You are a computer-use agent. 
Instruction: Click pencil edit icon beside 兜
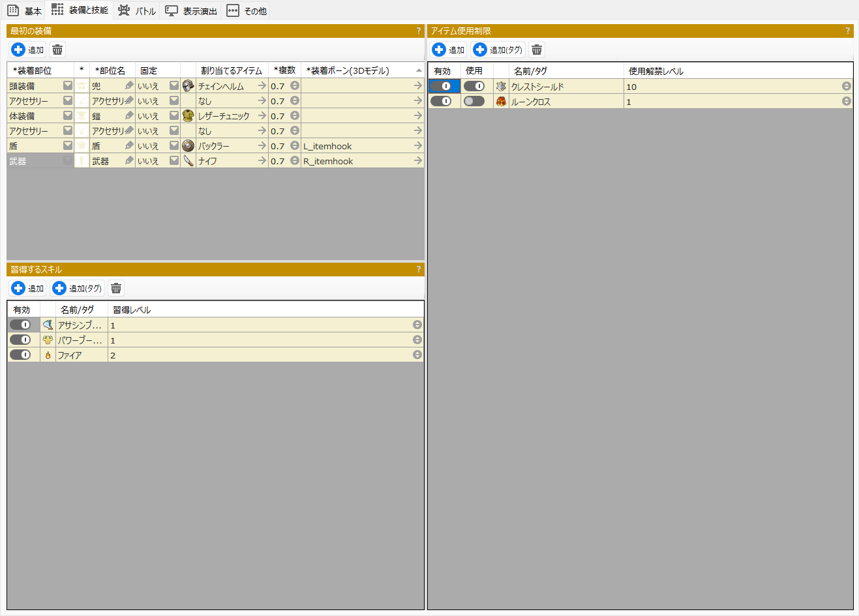click(129, 86)
